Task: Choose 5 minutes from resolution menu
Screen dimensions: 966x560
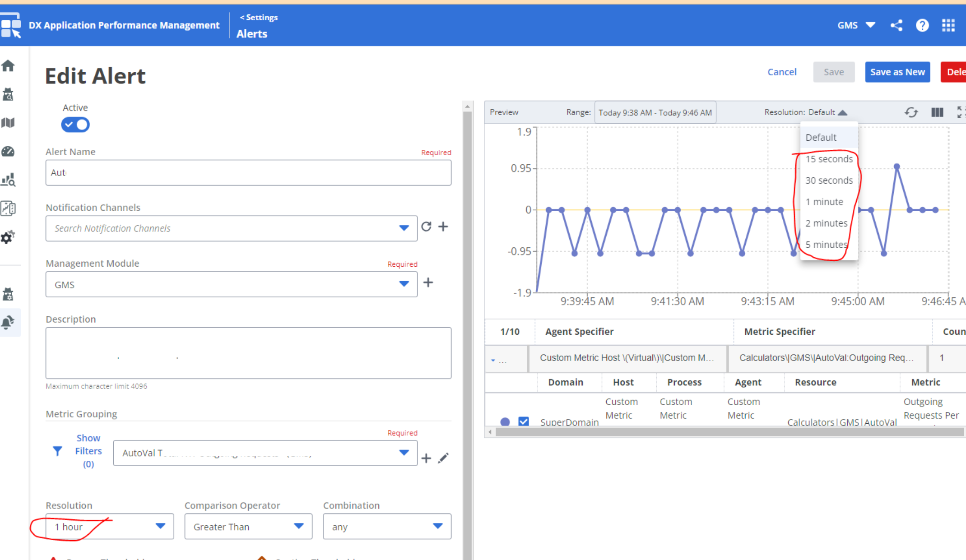Action: (x=826, y=245)
